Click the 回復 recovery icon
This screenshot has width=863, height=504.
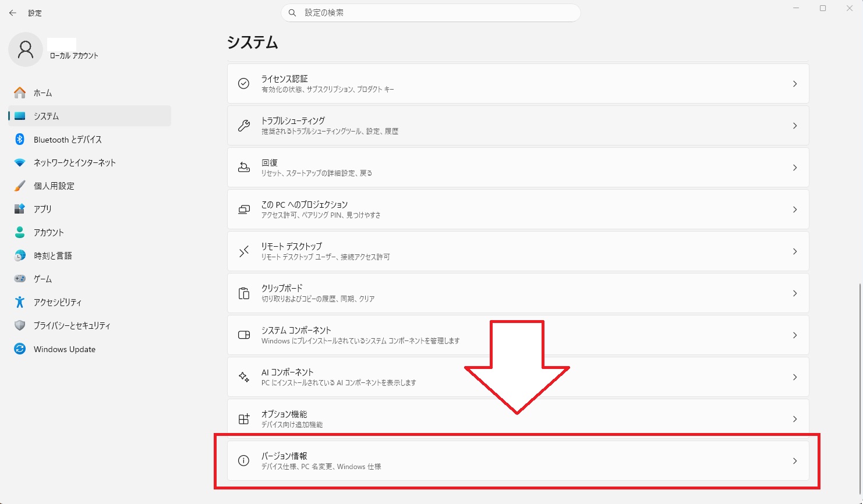tap(244, 168)
